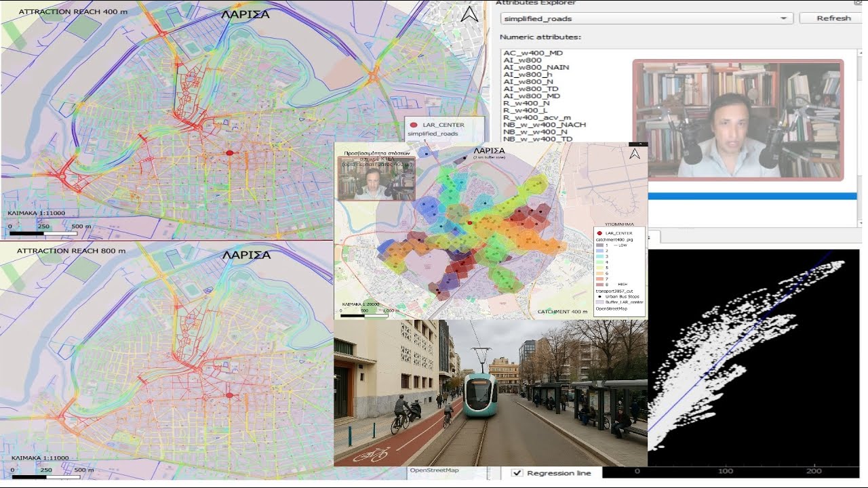The image size is (868, 488).
Task: Click the catchment class 8 HIGH swatch
Action: click(x=599, y=285)
